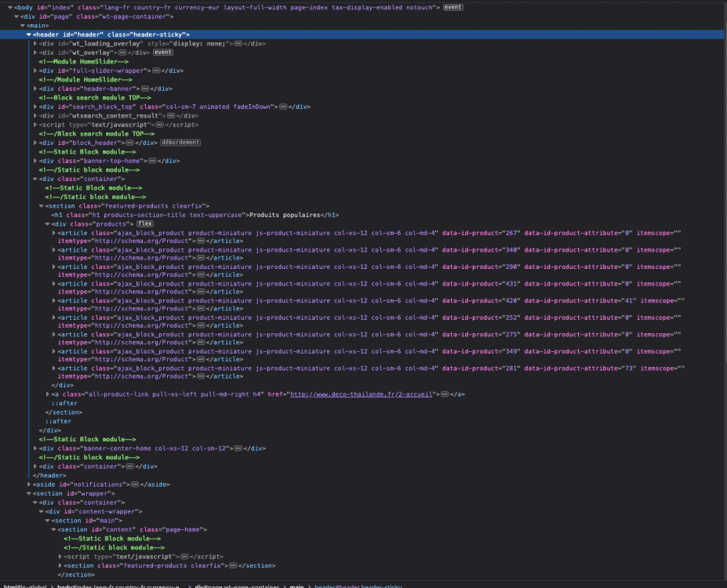727x588 pixels.
Task: Click ellipsis icon in article data-id-product 349
Action: tap(201, 360)
